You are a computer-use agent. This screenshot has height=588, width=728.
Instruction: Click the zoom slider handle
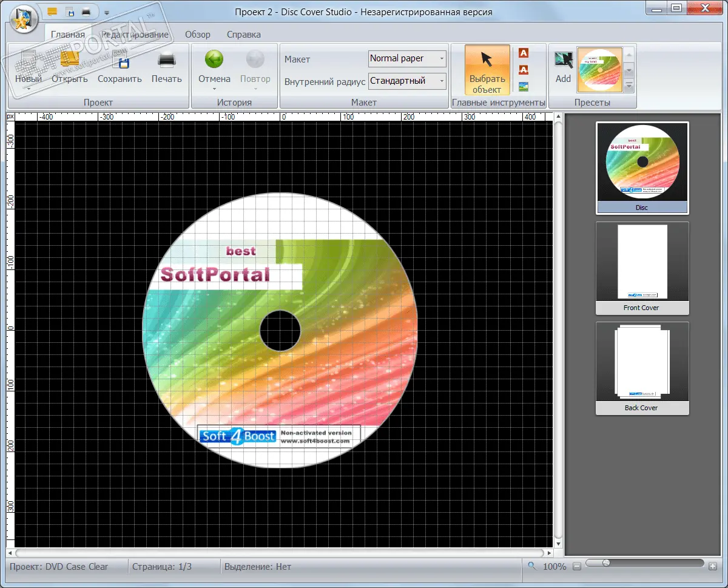(x=605, y=563)
